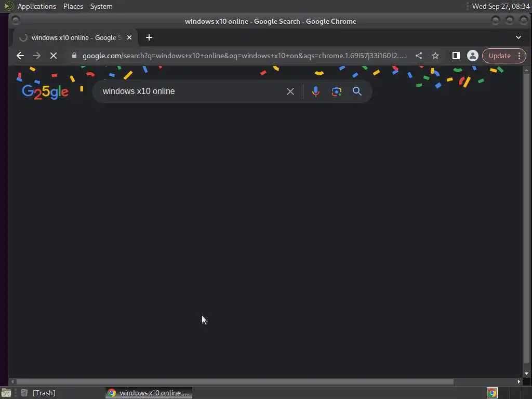This screenshot has width=532, height=399.
Task: Click the scroll left arrow
Action: [x=12, y=382]
